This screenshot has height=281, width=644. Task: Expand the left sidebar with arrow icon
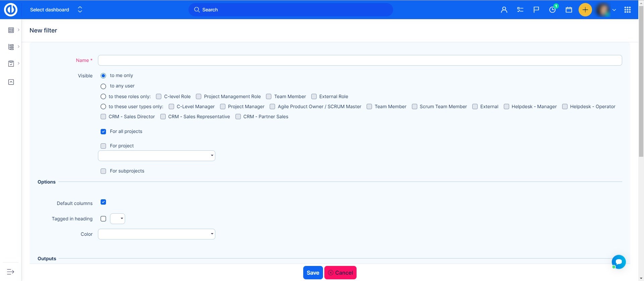11,272
